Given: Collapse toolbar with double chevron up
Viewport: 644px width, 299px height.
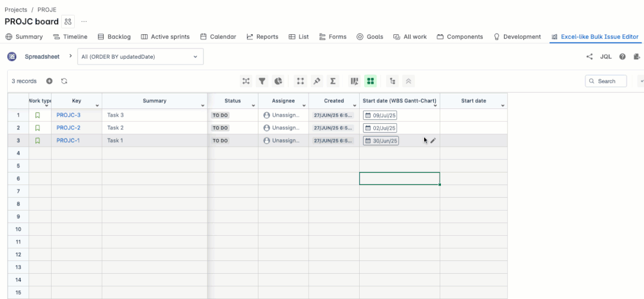Looking at the screenshot, I should pyautogui.click(x=408, y=81).
